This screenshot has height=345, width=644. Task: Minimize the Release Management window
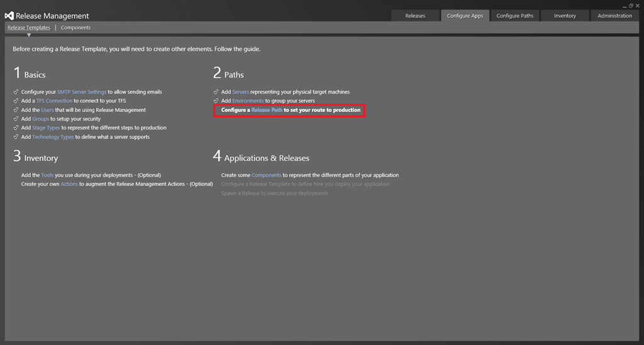(625, 6)
